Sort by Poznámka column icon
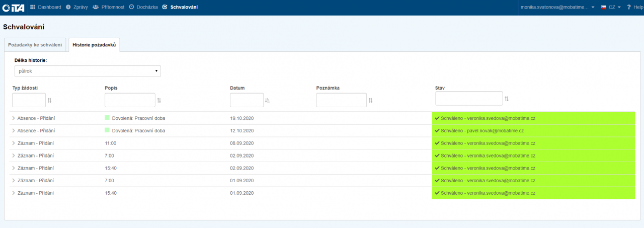 point(370,101)
